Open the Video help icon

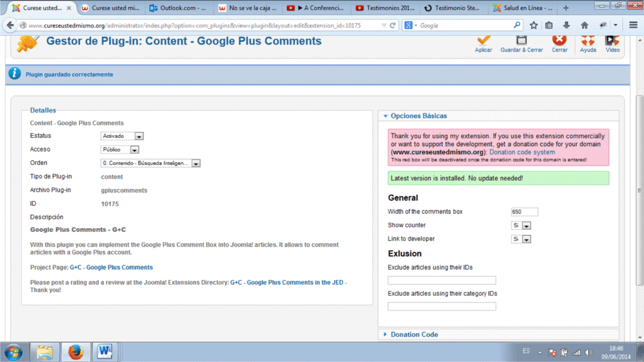coord(612,40)
